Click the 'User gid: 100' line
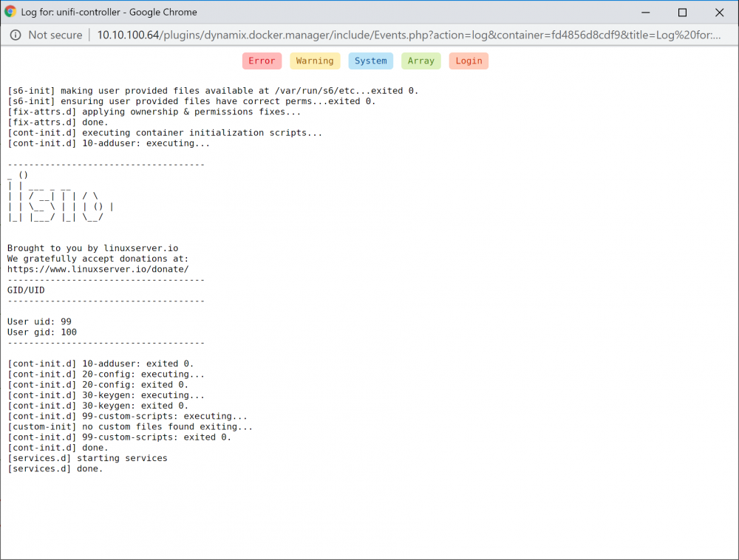 coord(42,332)
